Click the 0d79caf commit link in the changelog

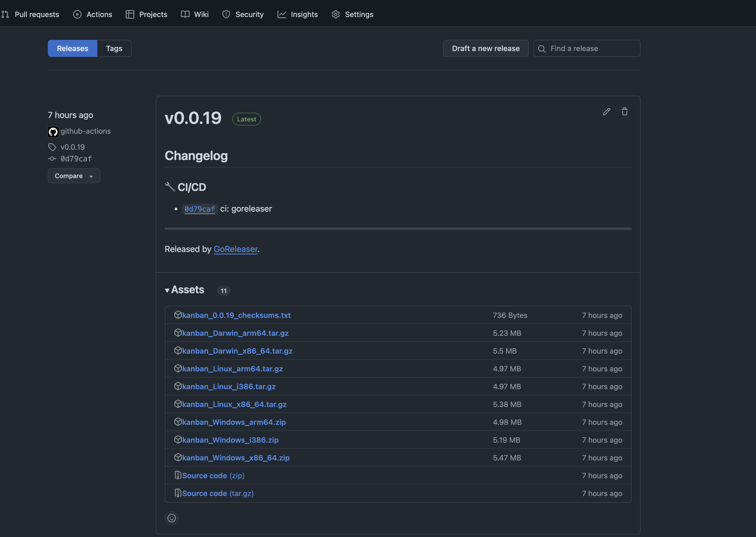pos(199,209)
